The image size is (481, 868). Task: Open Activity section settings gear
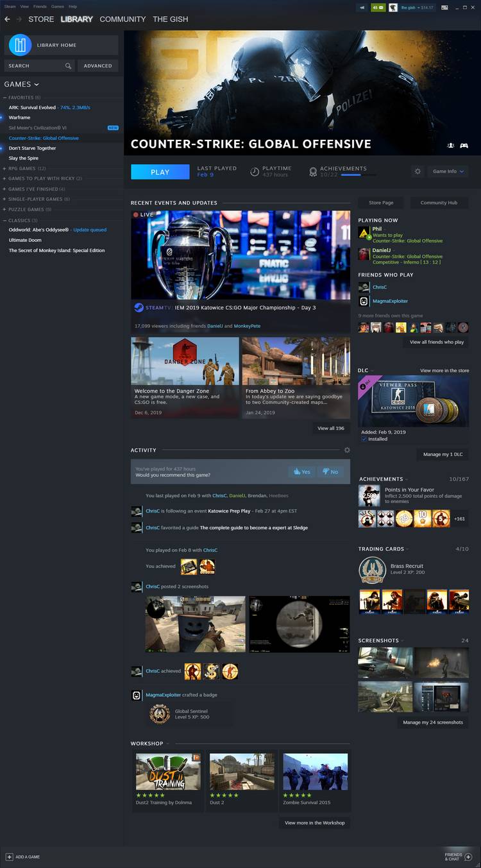(x=347, y=450)
